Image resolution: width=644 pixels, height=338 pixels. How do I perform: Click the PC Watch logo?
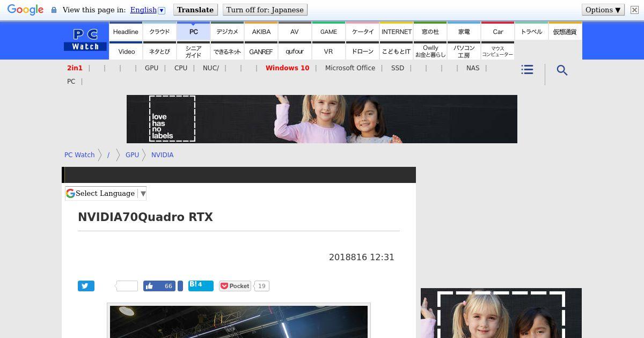point(85,40)
